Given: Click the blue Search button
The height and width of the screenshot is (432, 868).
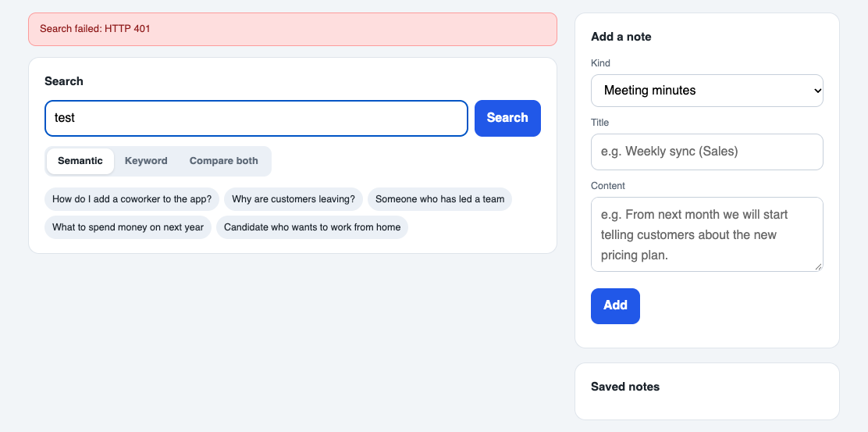Looking at the screenshot, I should click(x=507, y=118).
